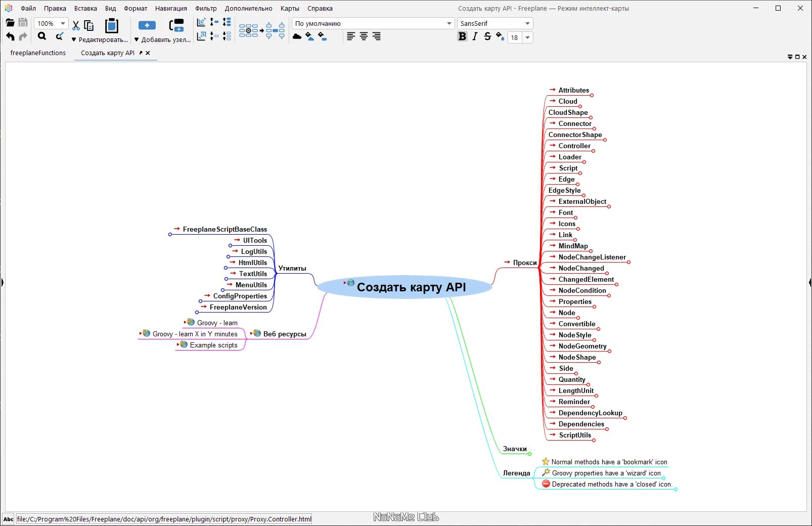Click the align center text icon

pyautogui.click(x=364, y=36)
